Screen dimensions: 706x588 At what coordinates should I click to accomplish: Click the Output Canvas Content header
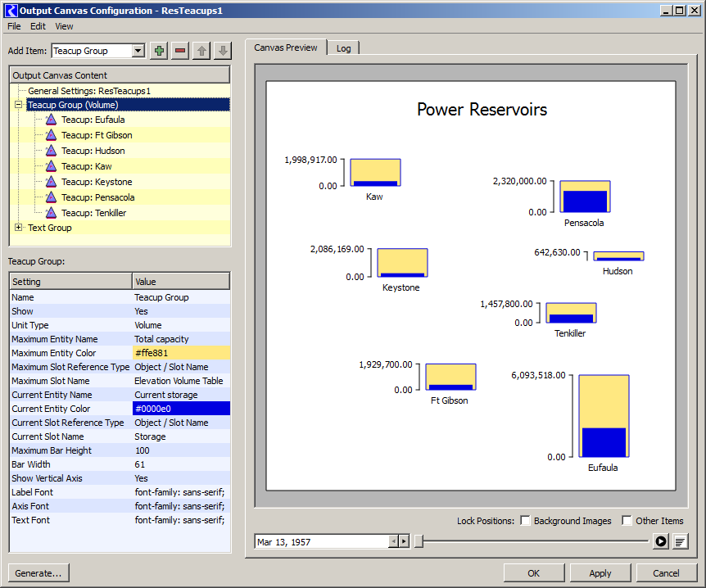[120, 75]
